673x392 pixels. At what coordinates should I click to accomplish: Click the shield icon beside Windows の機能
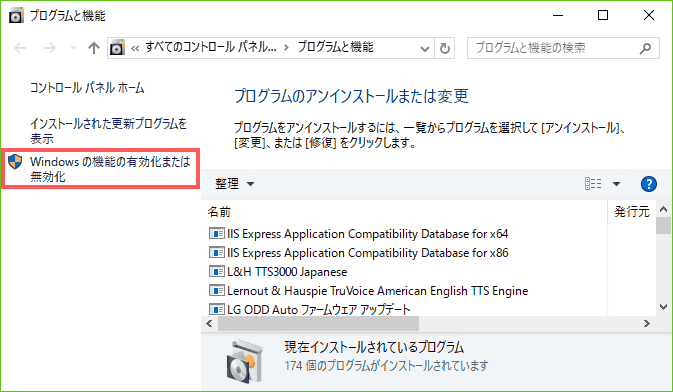point(15,161)
